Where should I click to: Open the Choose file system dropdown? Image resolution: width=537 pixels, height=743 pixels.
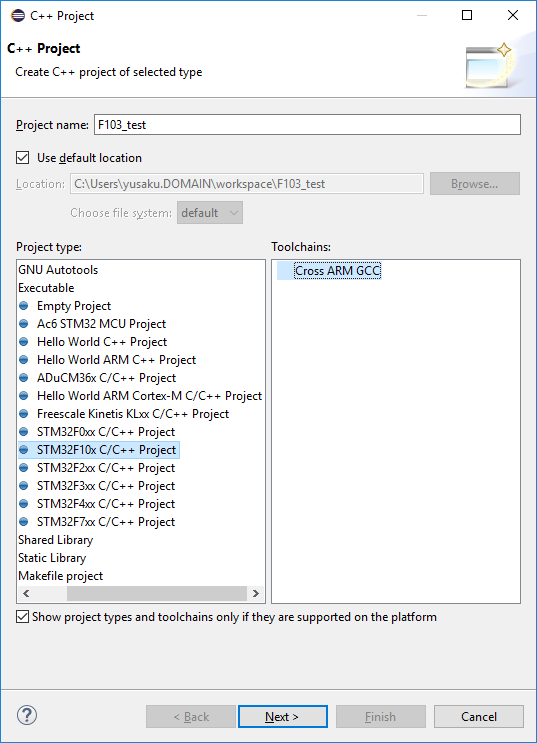pyautogui.click(x=210, y=213)
